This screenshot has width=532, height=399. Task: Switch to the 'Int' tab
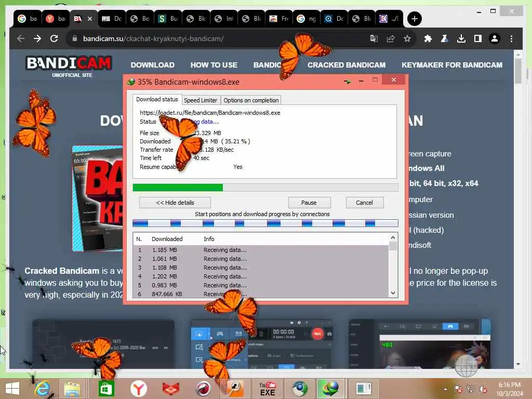coord(224,19)
